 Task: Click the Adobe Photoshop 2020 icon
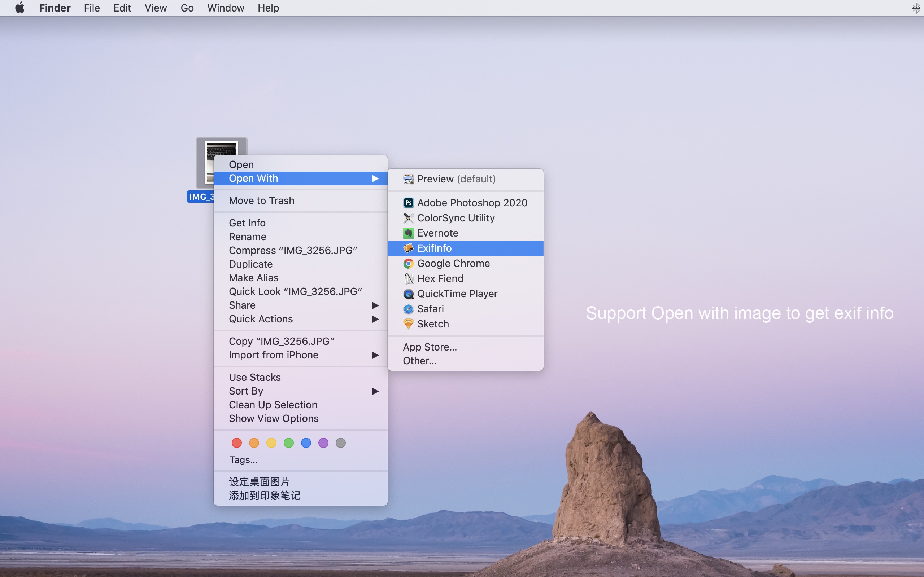pyautogui.click(x=408, y=203)
